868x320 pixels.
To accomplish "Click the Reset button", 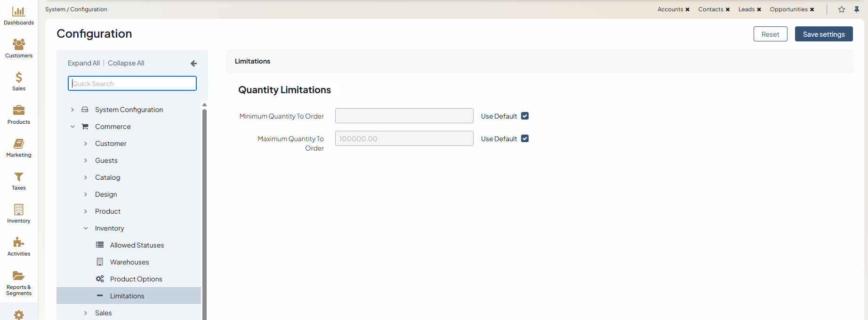I will (770, 34).
